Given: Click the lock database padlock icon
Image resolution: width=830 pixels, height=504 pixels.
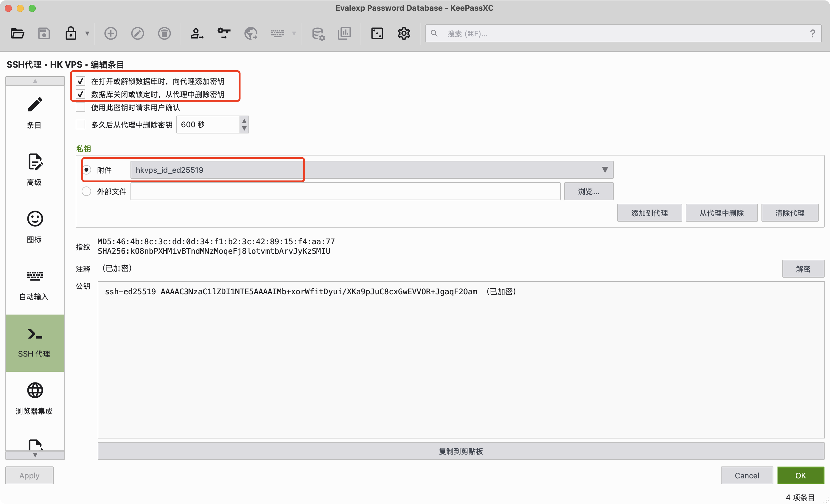Looking at the screenshot, I should click(70, 33).
